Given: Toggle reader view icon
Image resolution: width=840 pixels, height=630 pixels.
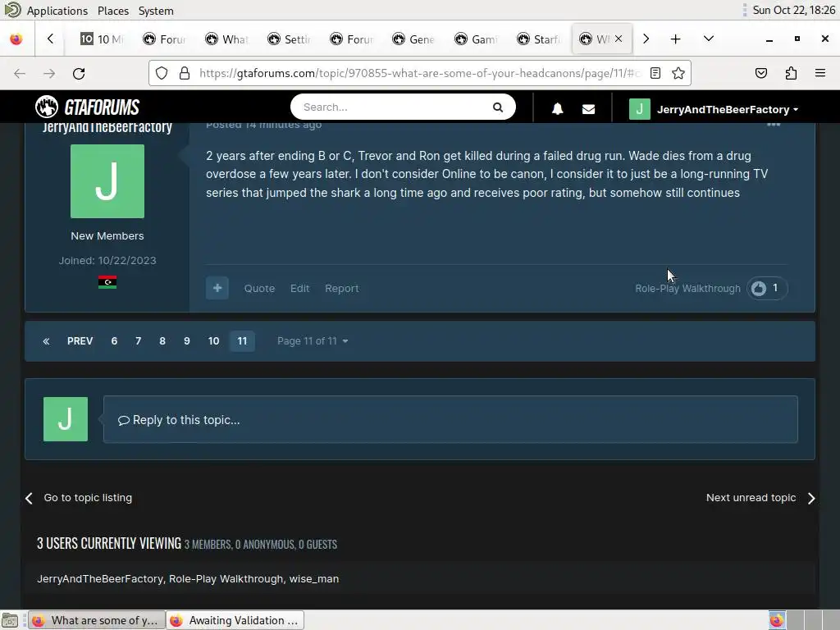Looking at the screenshot, I should 655,73.
